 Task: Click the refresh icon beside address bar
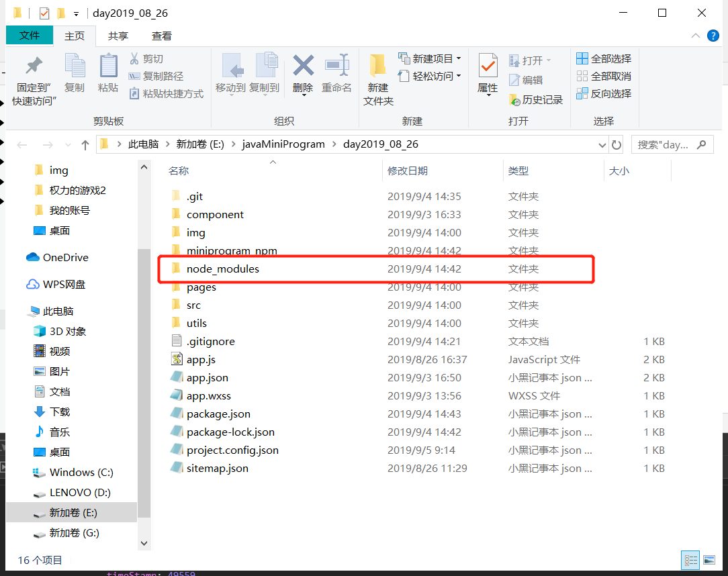[x=617, y=145]
